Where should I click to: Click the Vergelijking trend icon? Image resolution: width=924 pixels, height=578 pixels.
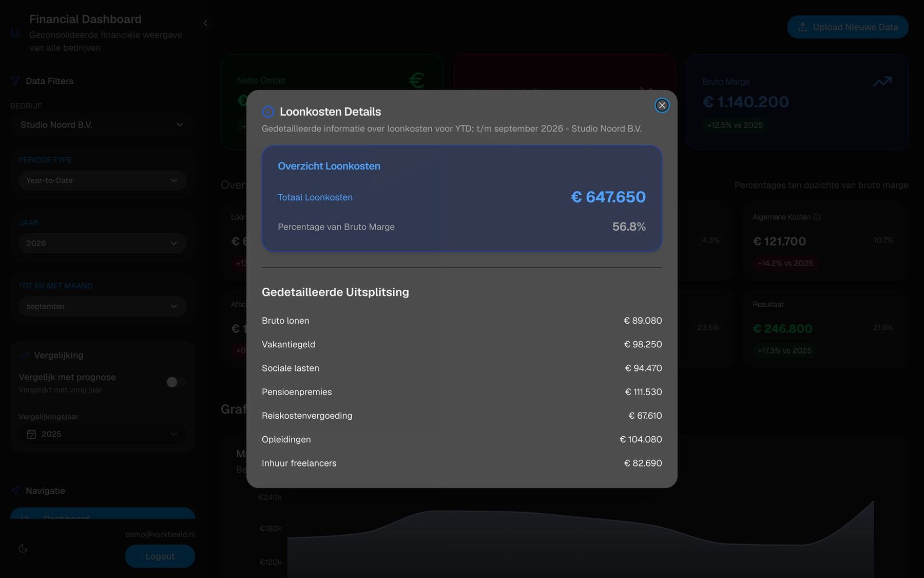click(24, 355)
